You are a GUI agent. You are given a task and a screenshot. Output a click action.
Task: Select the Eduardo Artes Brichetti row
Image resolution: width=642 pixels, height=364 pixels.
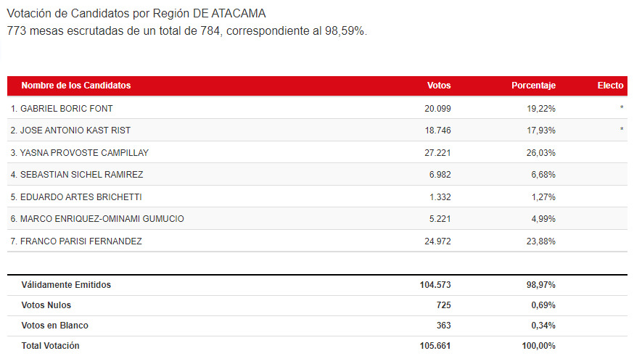tap(317, 197)
